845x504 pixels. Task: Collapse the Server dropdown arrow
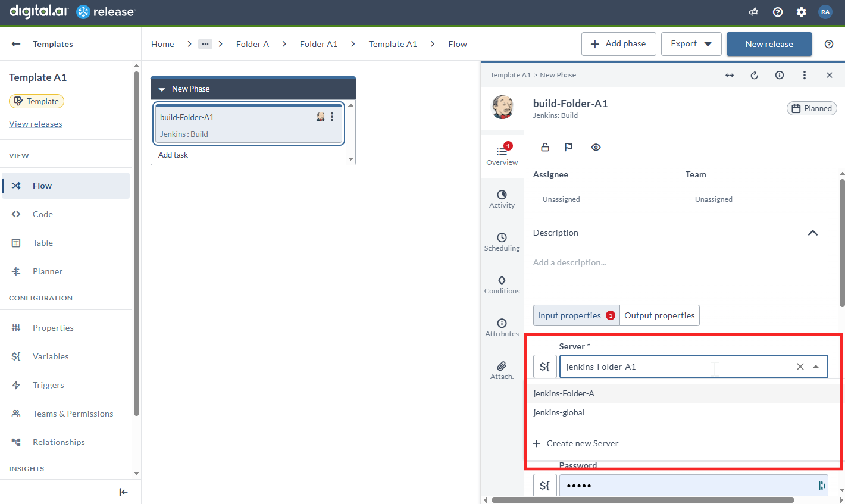tap(816, 367)
